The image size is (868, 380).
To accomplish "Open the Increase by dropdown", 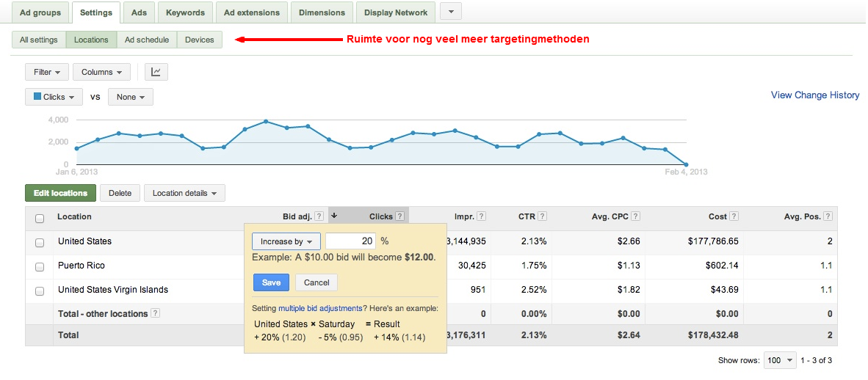I will click(x=286, y=241).
